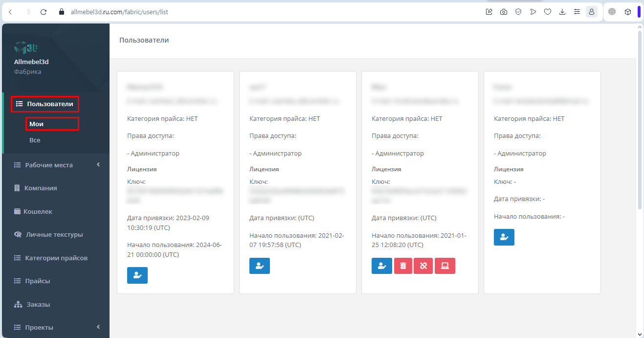Open Рабочие места menu item

pyautogui.click(x=56, y=165)
